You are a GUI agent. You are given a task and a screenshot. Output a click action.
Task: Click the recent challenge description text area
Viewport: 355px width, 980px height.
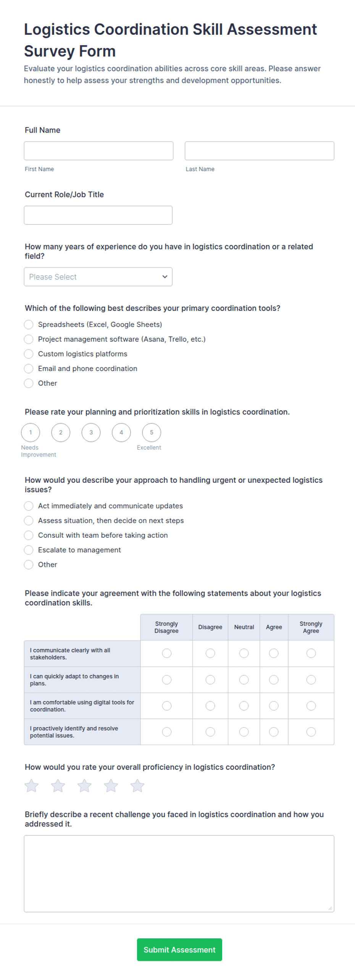179,873
